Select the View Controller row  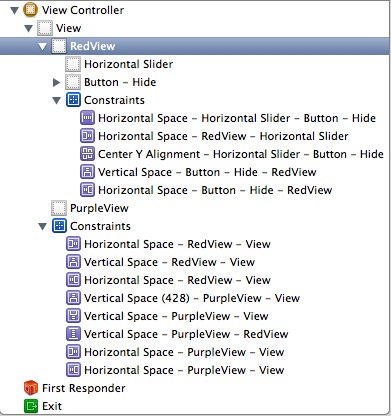pos(83,10)
